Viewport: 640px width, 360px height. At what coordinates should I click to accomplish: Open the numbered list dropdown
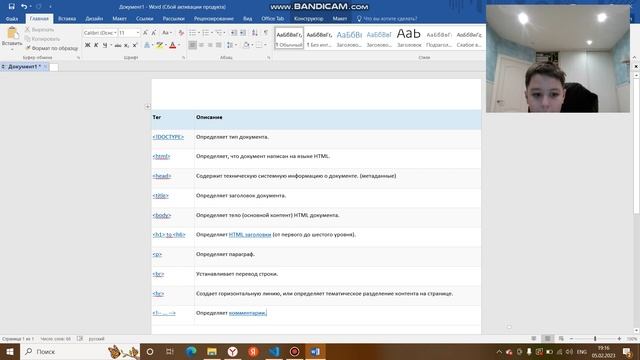[x=212, y=33]
